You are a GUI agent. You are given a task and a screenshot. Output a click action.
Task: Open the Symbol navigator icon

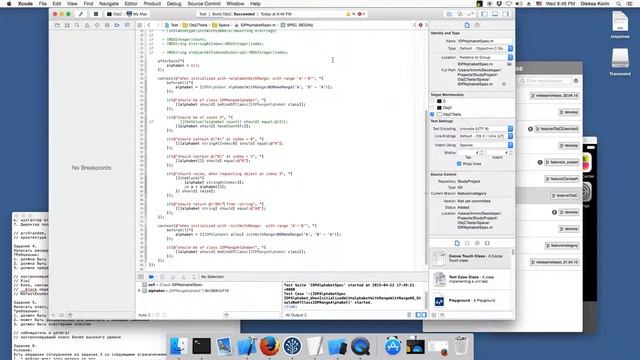[x=67, y=25]
